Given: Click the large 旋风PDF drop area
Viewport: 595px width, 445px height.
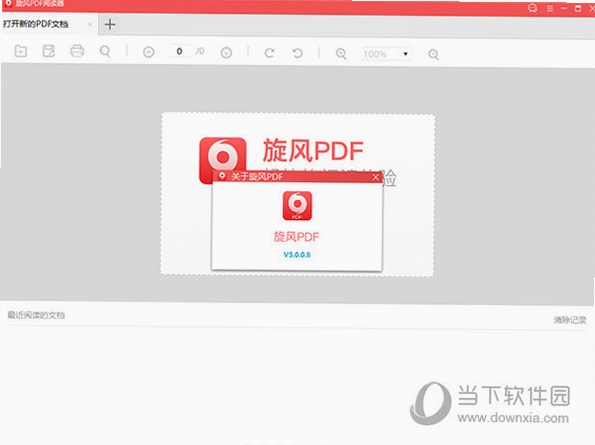Looking at the screenshot, I should (298, 194).
